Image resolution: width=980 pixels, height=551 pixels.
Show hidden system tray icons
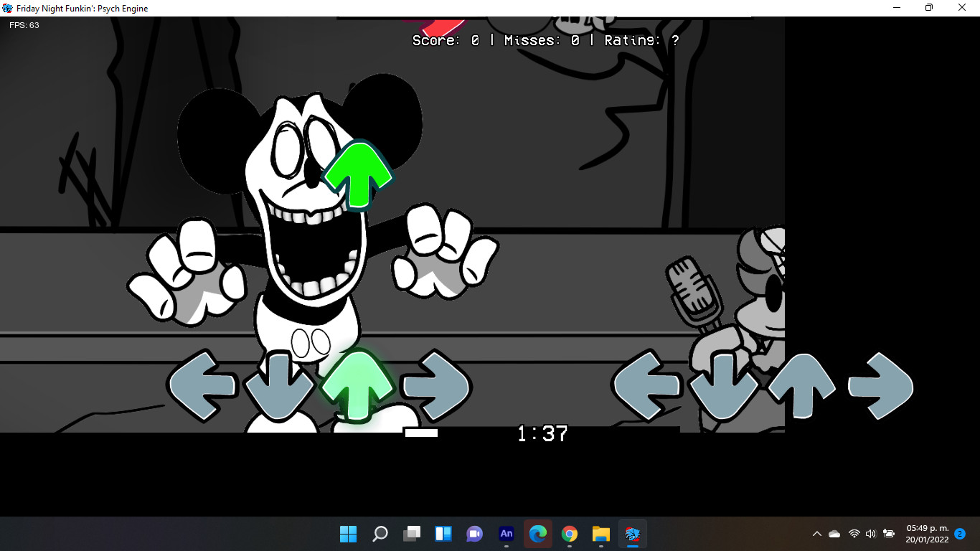816,534
